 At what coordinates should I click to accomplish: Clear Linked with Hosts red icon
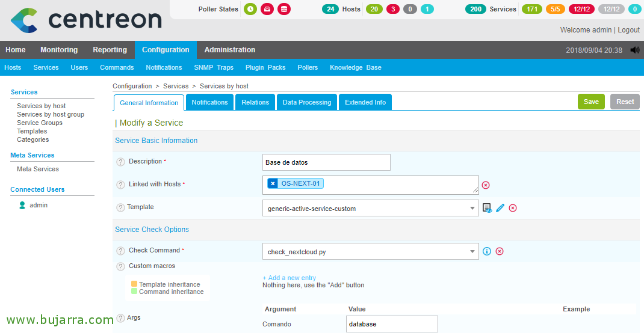tap(486, 185)
